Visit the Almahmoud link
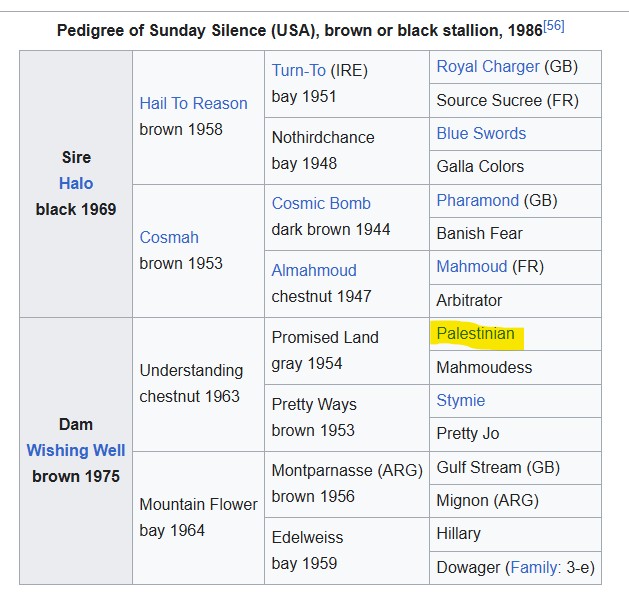 (x=314, y=270)
